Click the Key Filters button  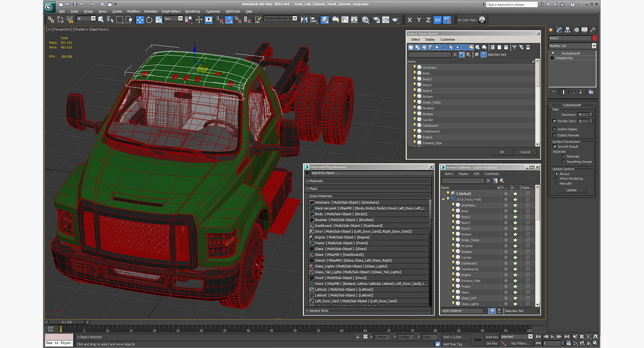tap(520, 343)
